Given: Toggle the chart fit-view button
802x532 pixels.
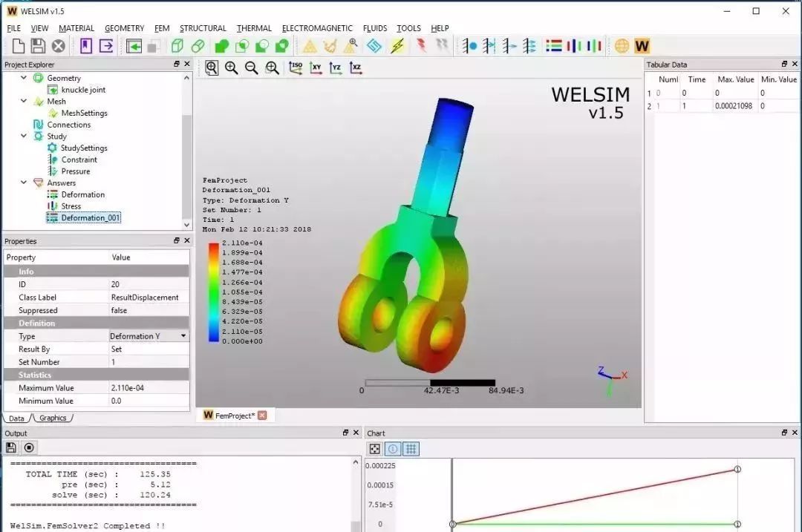Looking at the screenshot, I should [x=375, y=449].
